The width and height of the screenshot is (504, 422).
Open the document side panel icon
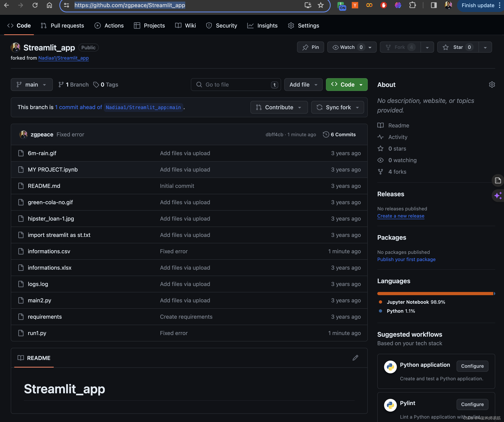498,180
